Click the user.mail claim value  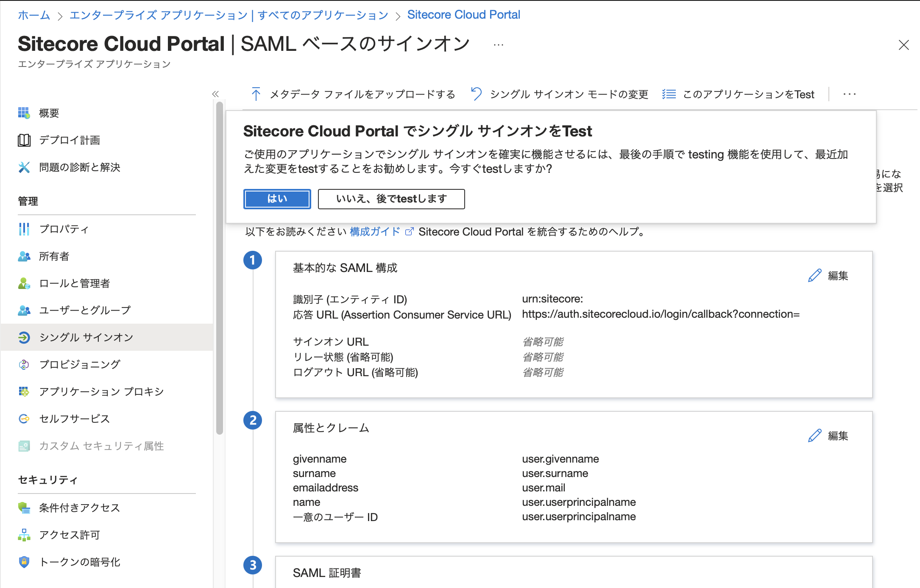point(544,488)
